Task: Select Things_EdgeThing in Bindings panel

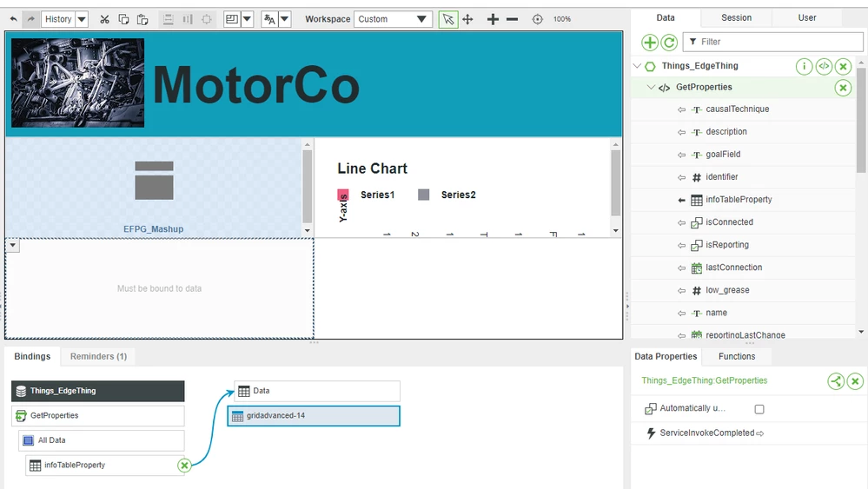Action: click(x=98, y=391)
